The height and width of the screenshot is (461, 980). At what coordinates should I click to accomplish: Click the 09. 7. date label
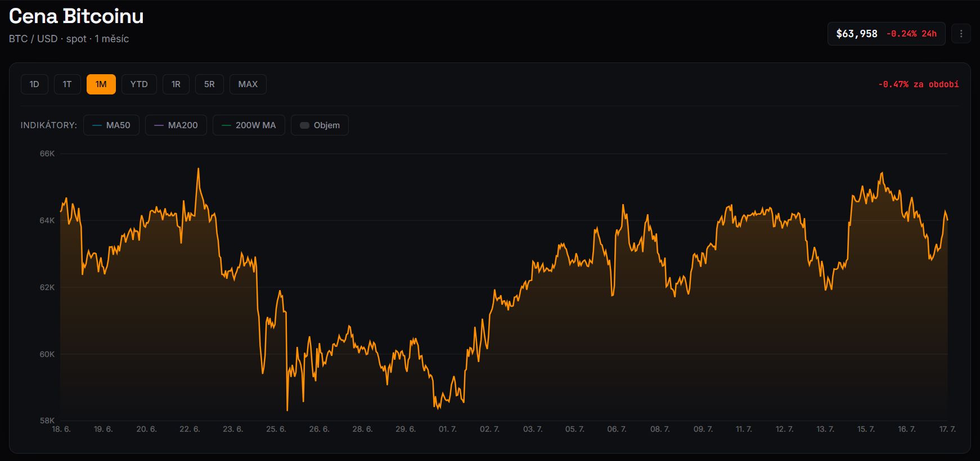(703, 429)
